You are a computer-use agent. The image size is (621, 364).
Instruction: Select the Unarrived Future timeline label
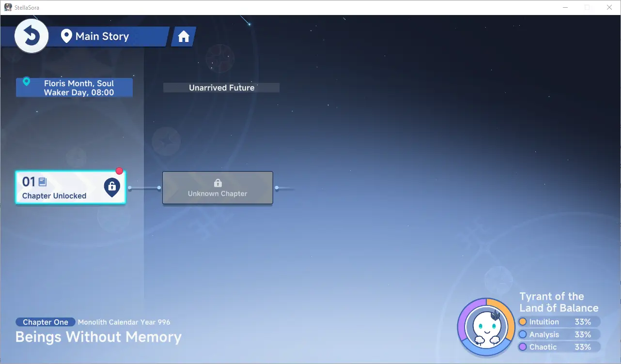click(221, 88)
